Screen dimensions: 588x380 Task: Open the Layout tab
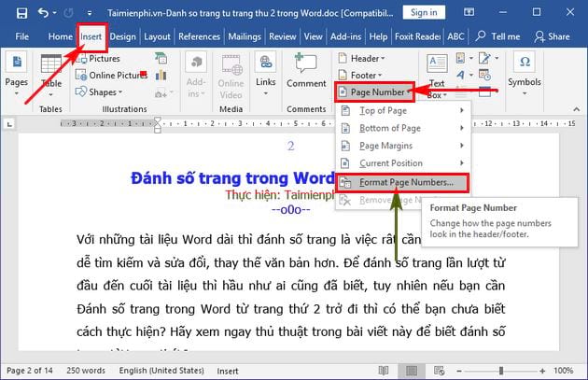pyautogui.click(x=157, y=36)
